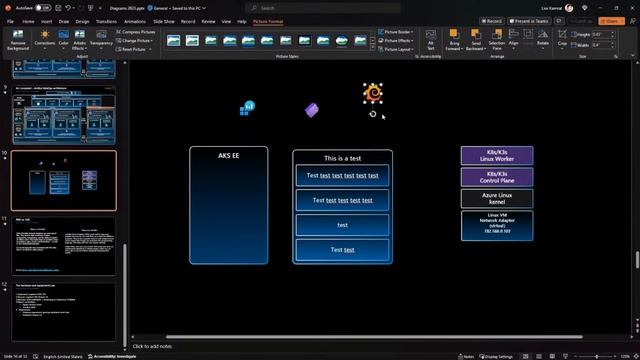Screen dimensions: 640x360
Task: Open the Size dialog launcher
Action: (616, 57)
